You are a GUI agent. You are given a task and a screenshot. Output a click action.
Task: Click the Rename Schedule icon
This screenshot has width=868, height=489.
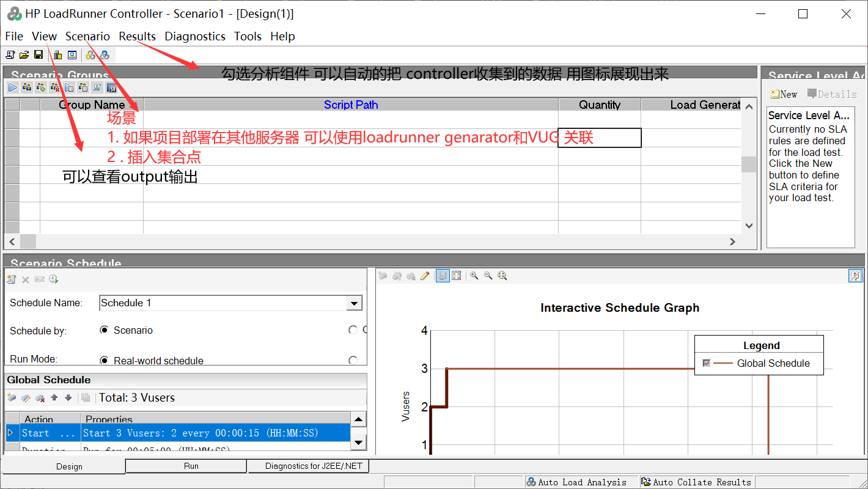40,279
